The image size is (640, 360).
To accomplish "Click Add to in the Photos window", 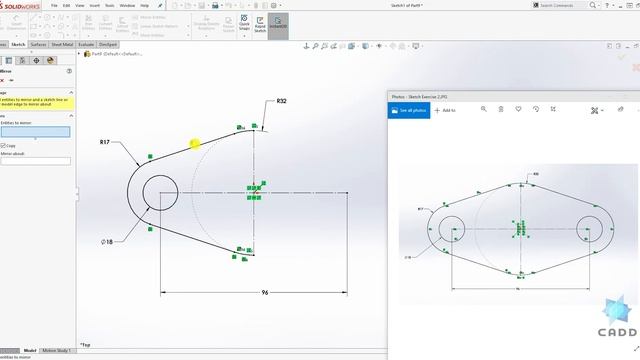I will (x=445, y=111).
